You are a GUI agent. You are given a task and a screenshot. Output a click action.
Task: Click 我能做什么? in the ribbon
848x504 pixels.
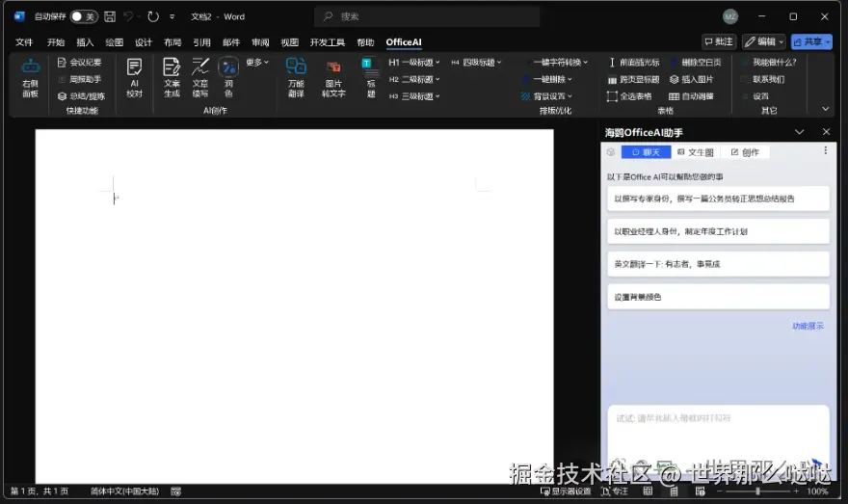click(x=769, y=63)
